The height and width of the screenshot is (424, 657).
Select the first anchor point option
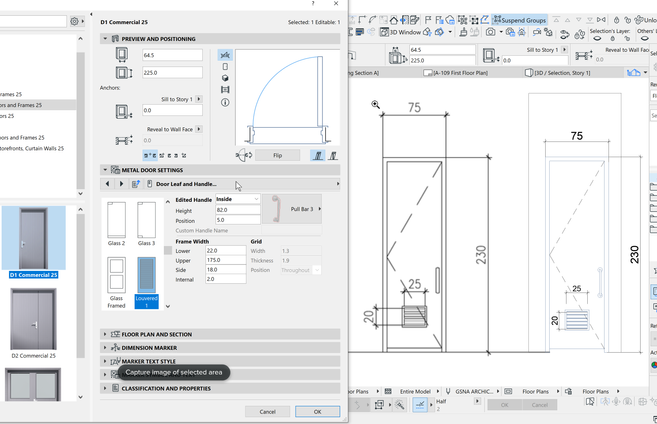click(x=148, y=155)
